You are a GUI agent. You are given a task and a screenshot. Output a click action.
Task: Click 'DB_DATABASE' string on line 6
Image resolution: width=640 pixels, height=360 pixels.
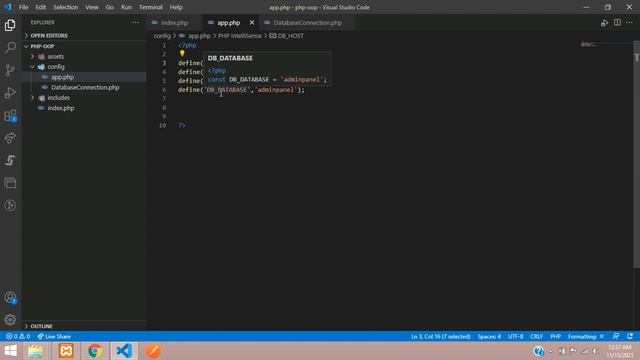(x=227, y=90)
